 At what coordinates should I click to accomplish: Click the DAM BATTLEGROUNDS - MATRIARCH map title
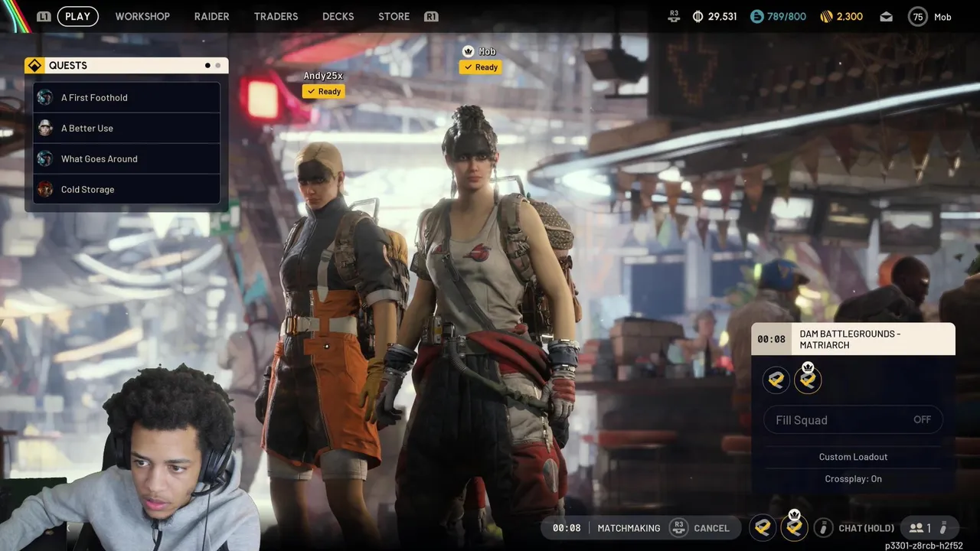click(850, 339)
